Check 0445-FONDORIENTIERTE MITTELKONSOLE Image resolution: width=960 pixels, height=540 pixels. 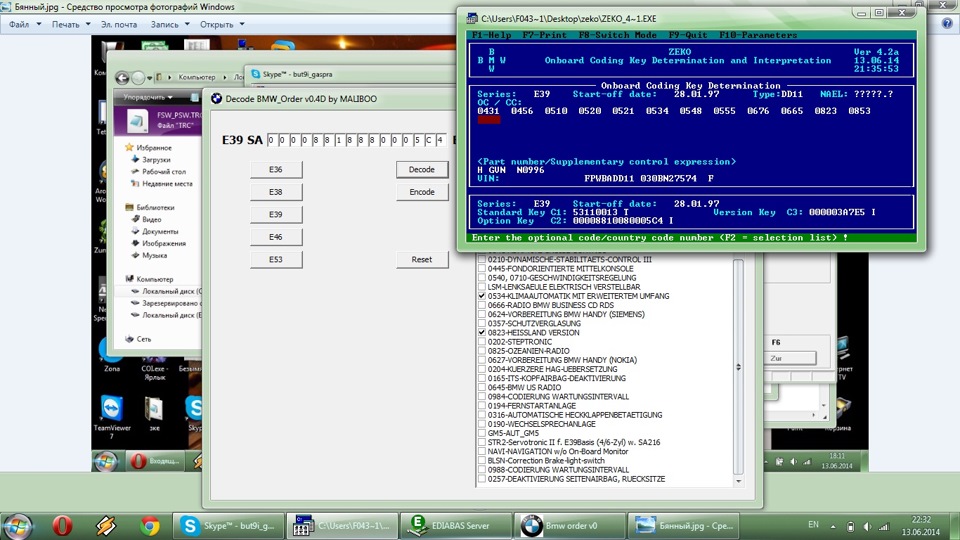482,269
